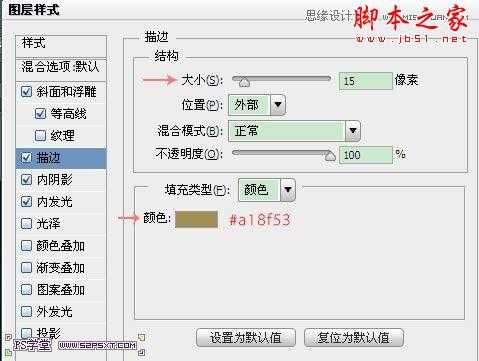Toggle 斜面和浮雕 checkbox
The image size is (479, 361).
pos(26,92)
